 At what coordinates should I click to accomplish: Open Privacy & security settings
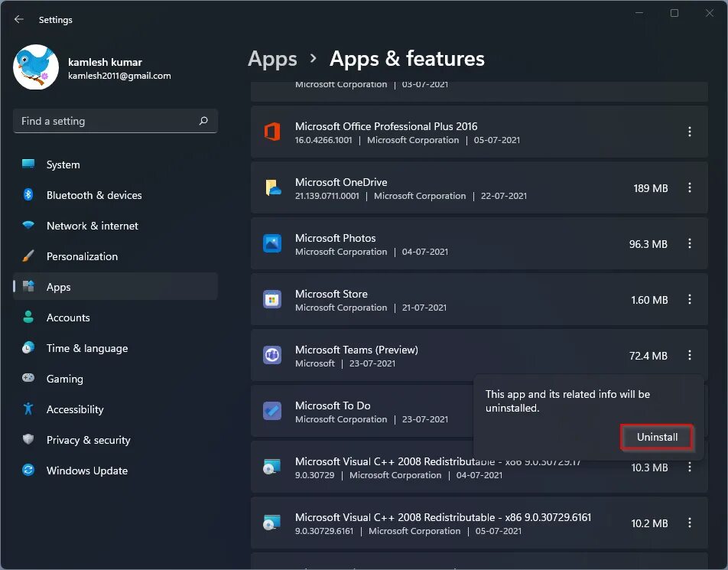tap(115, 440)
